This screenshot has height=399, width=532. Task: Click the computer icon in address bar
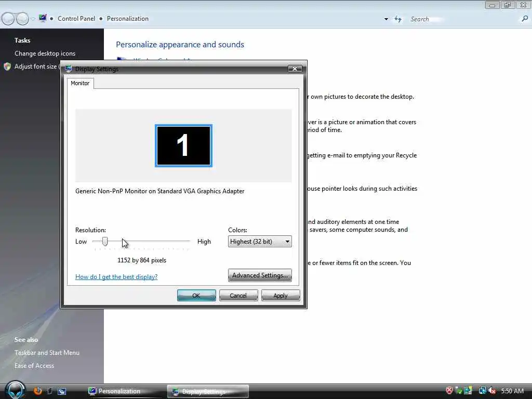point(43,18)
